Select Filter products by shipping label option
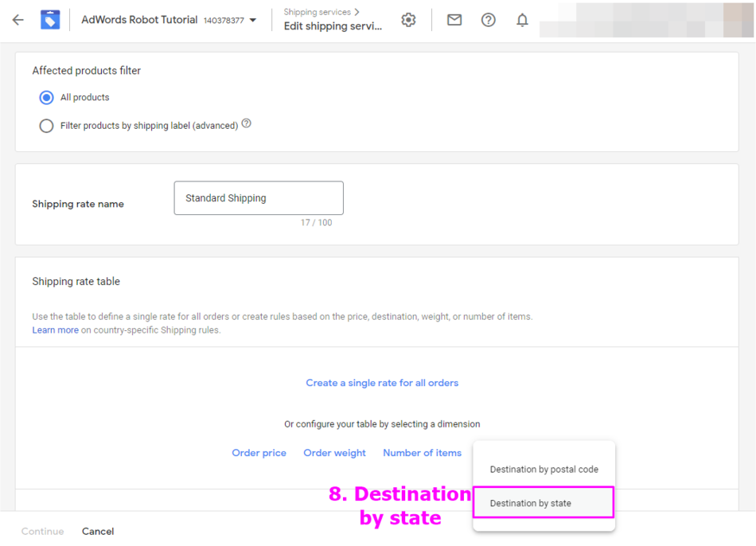Screen dimensions: 756x546 pyautogui.click(x=46, y=126)
